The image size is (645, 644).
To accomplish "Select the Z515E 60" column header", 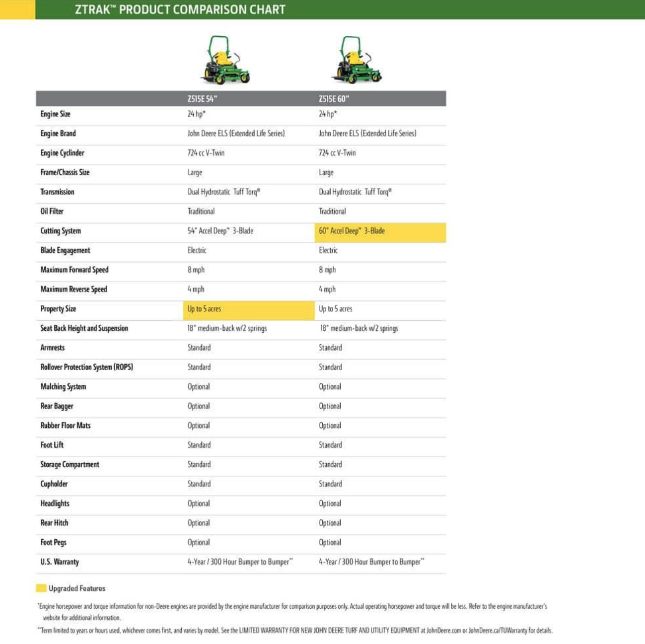I will click(334, 99).
